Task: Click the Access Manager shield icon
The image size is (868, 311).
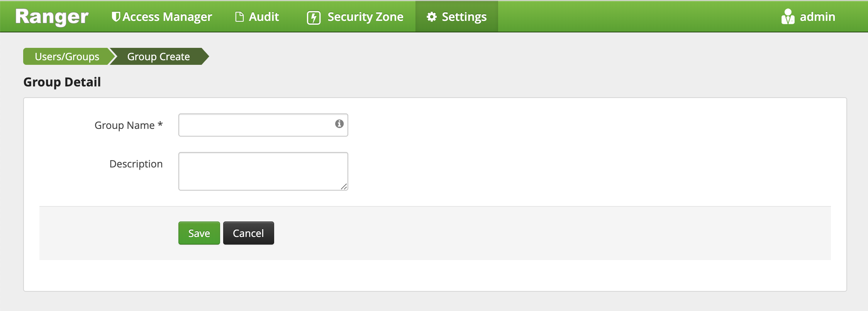Action: coord(115,17)
